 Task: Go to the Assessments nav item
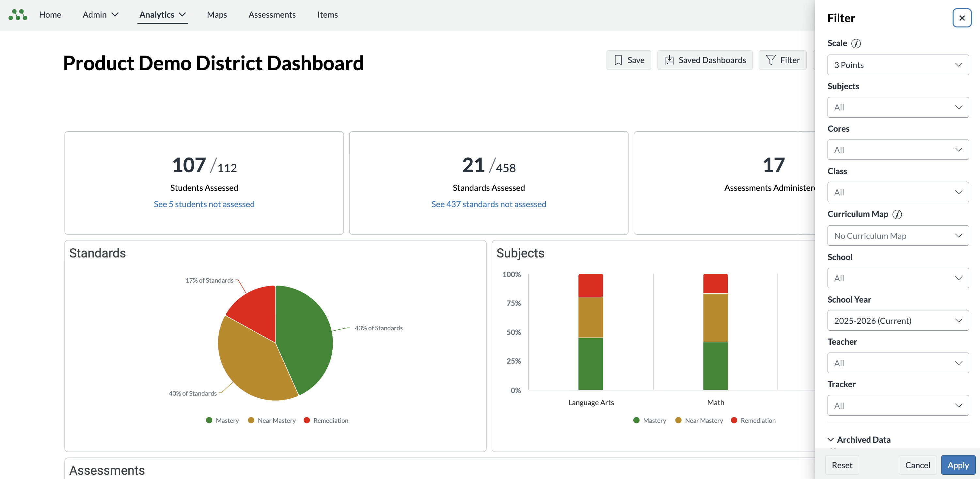tap(272, 15)
